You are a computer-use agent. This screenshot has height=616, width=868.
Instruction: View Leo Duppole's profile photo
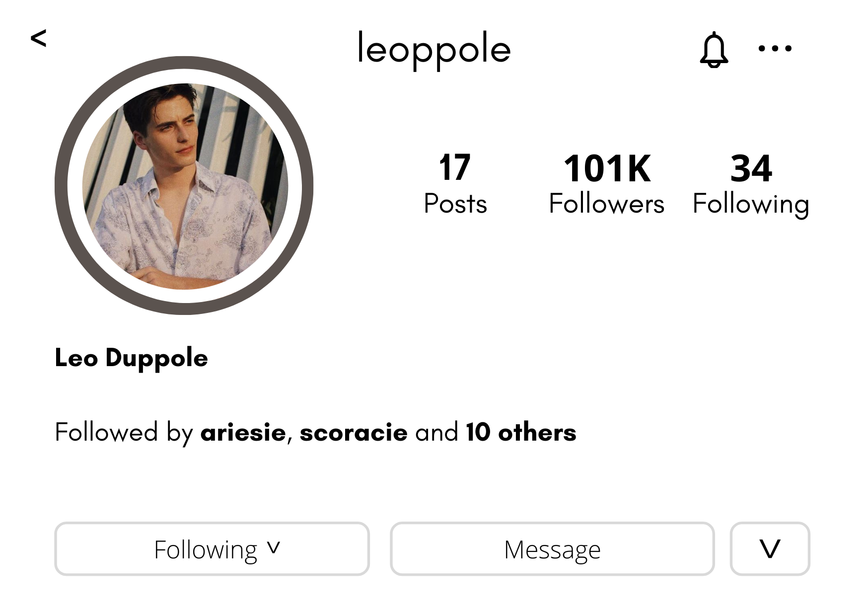[184, 186]
